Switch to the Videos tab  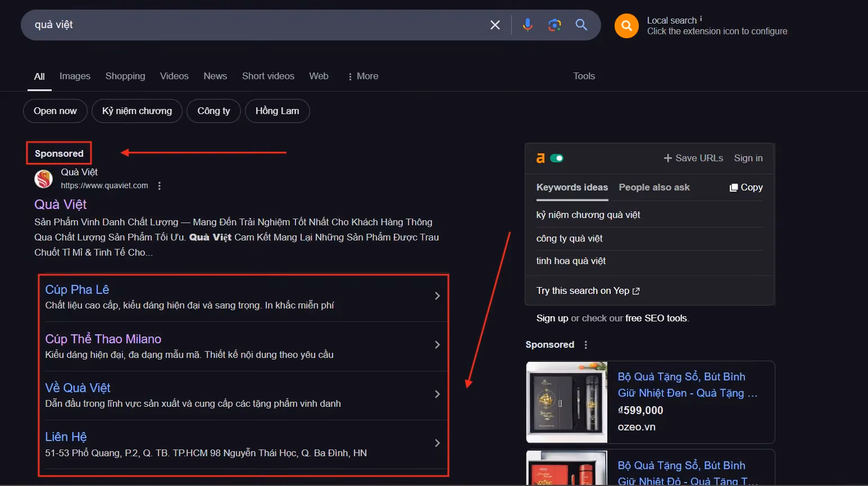pos(174,76)
